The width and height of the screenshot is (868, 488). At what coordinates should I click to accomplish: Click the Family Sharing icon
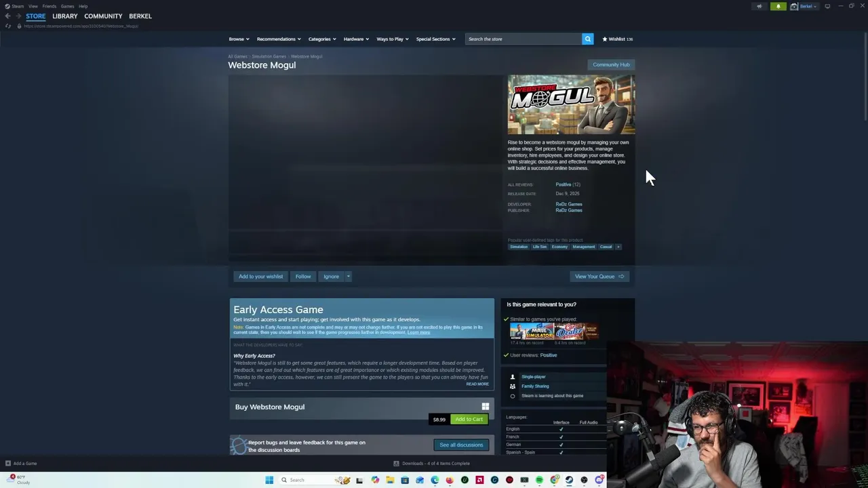(512, 386)
